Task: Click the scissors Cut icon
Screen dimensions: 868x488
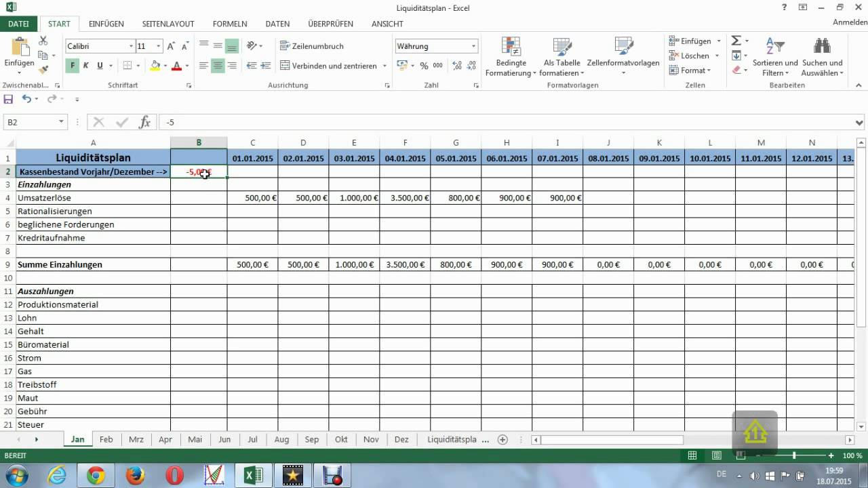Action: pos(43,41)
